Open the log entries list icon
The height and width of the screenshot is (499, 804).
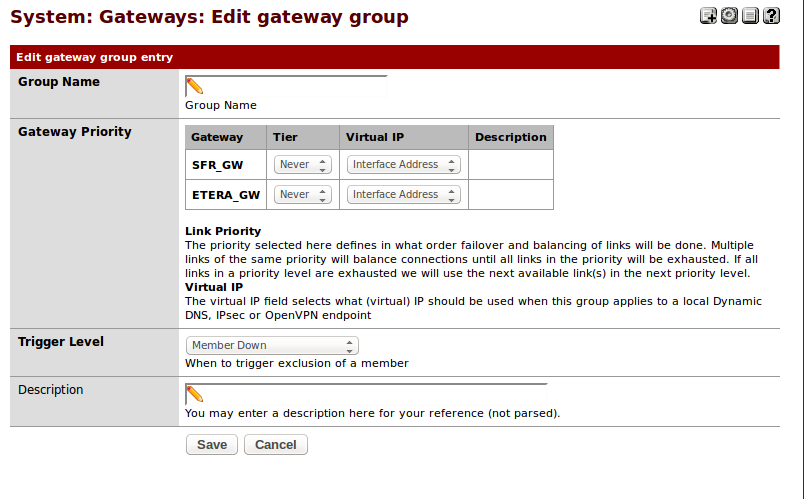point(750,15)
